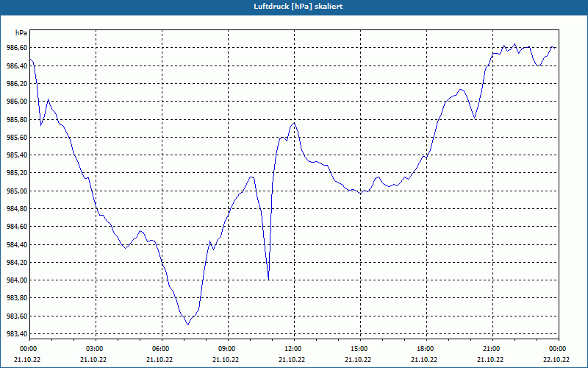
Task: Click the 985,80 axis value
Action: pos(17,120)
